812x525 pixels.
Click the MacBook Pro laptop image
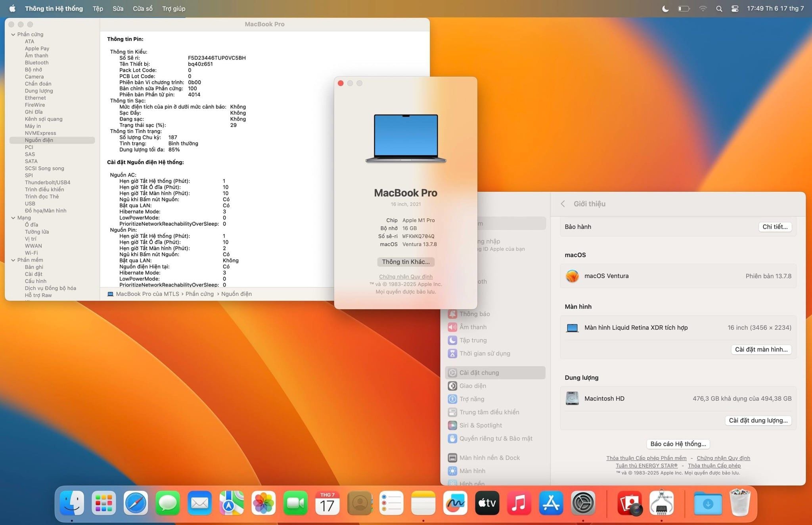point(406,138)
